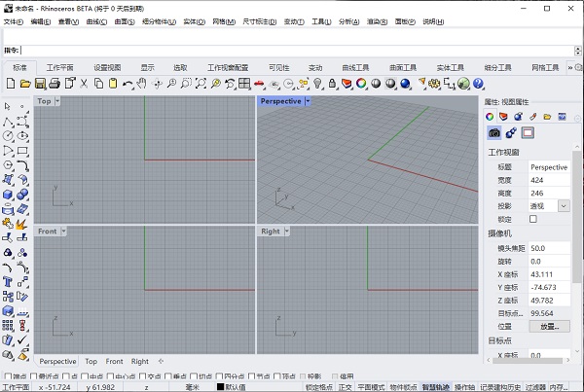The width and height of the screenshot is (584, 392).
Task: Open the Perspective viewport title dropdown
Action: (309, 101)
